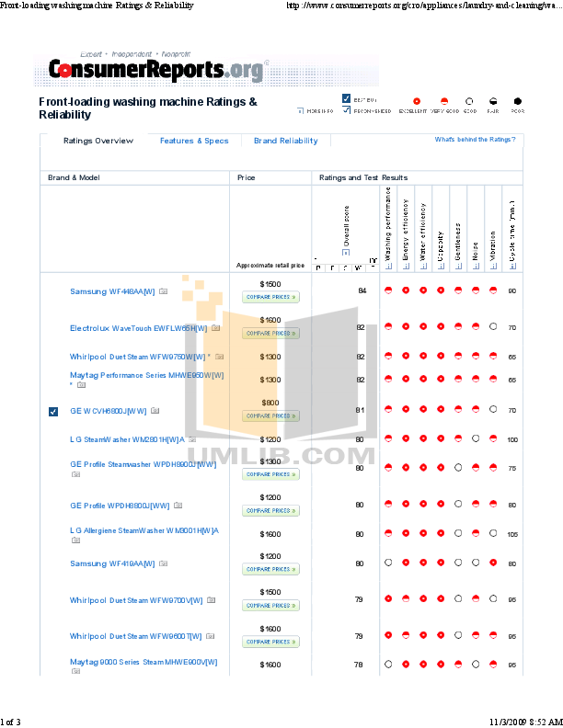Click the Poor rating symbol in the legend
Image resolution: width=563 pixels, height=728 pixels.
(518, 101)
